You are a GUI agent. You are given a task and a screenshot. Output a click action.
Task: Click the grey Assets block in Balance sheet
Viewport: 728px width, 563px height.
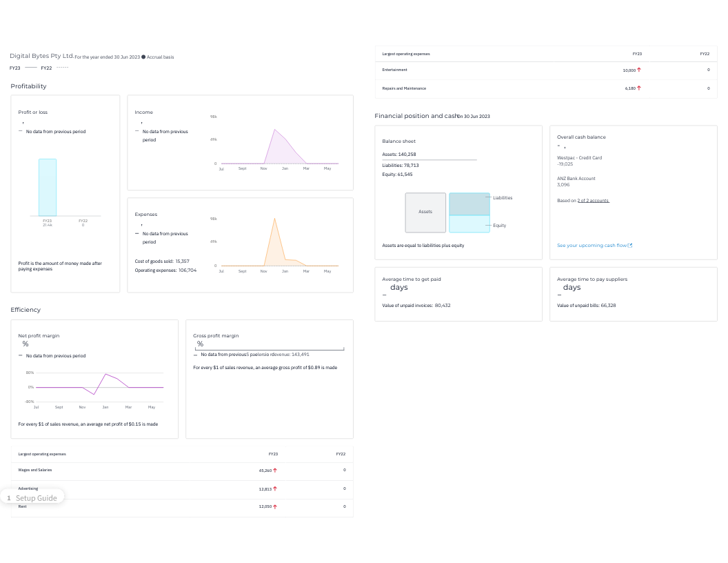[x=425, y=213]
